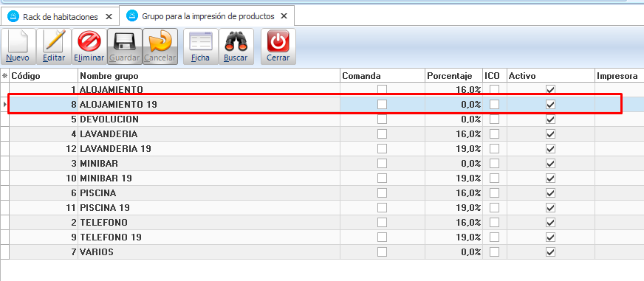The height and width of the screenshot is (281, 644).
Task: Toggle Activo checkbox for ALOJAMIENTO 19
Action: pos(550,105)
